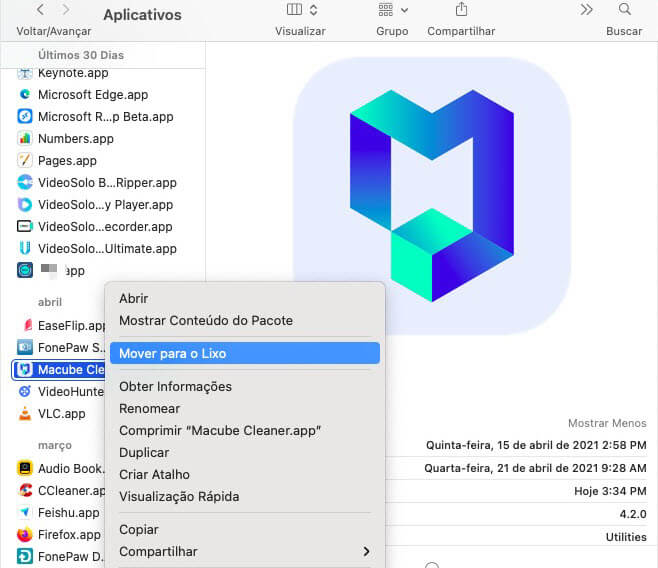
Task: Open the Grupo dropdown chevron
Action: coord(404,10)
